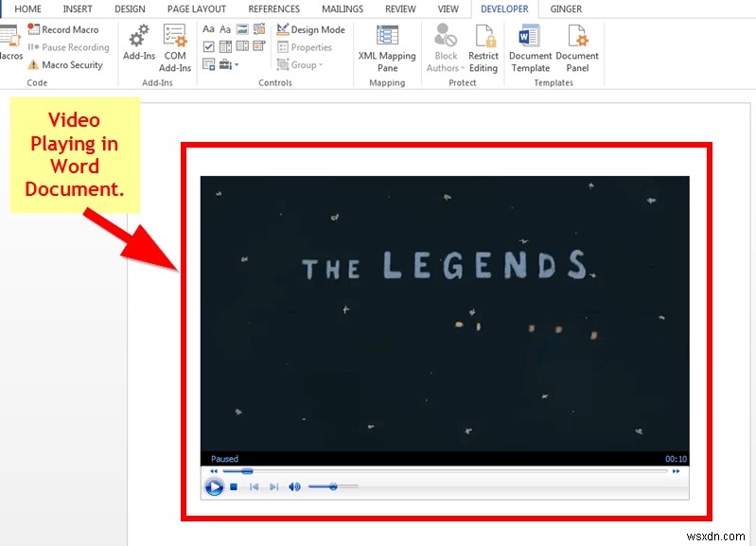
Task: Toggle Design Mode in Controls group
Action: (x=311, y=29)
